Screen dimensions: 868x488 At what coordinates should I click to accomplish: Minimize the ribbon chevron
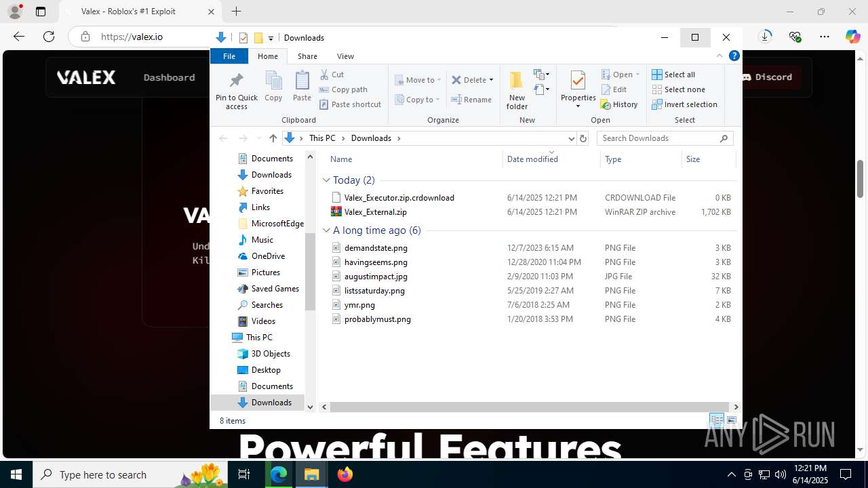pos(719,56)
